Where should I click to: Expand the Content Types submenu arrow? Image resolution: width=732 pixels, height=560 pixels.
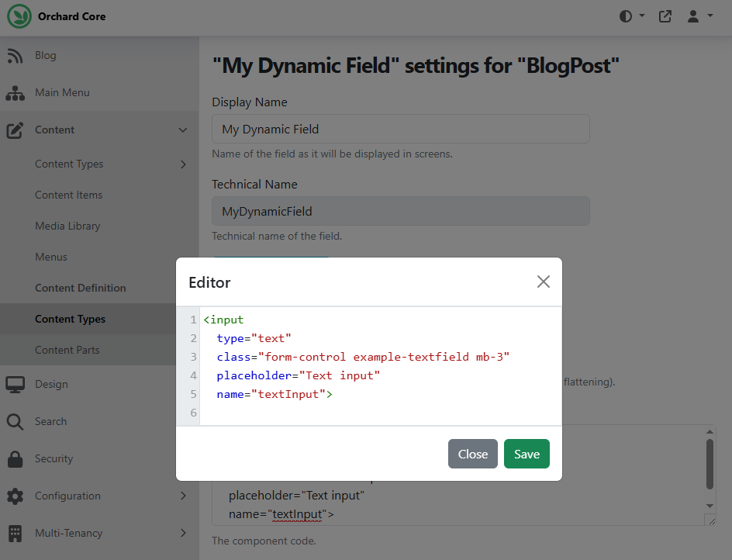pos(184,164)
